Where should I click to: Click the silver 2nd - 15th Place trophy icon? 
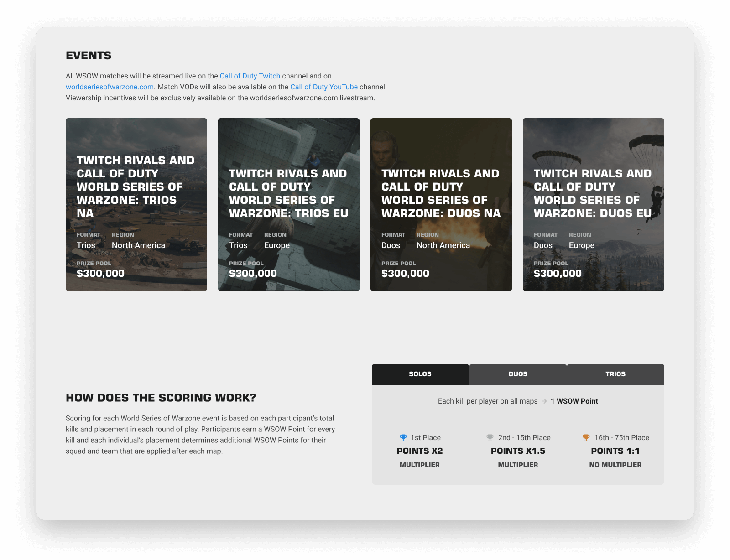click(x=490, y=438)
